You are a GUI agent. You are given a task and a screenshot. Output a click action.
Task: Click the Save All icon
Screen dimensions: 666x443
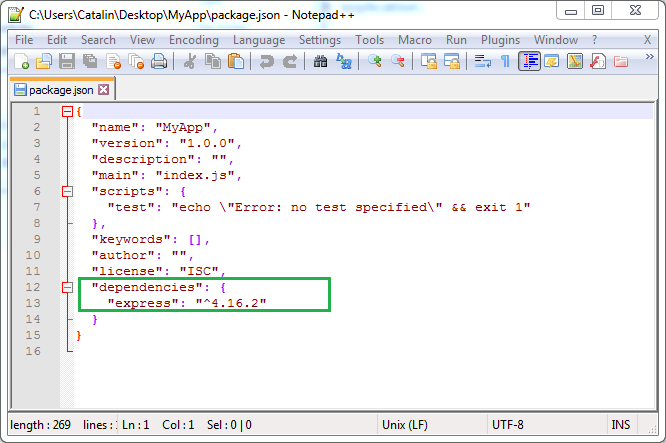click(90, 61)
